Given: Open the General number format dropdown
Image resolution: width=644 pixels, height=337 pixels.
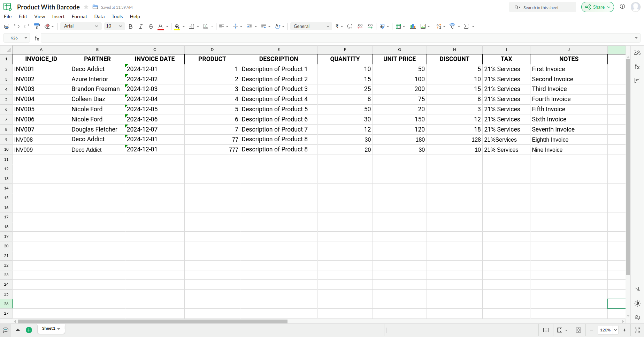Looking at the screenshot, I should click(x=311, y=26).
